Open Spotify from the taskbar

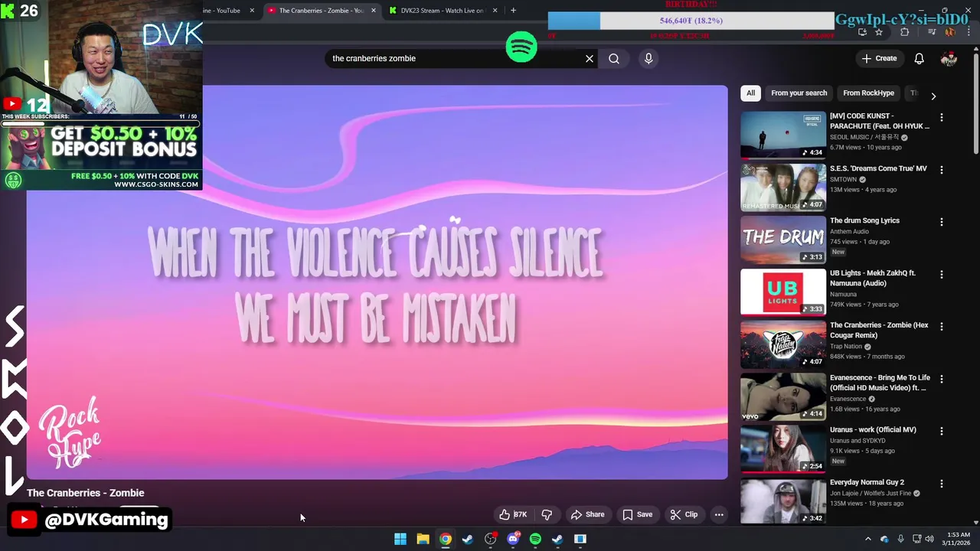[x=535, y=539]
